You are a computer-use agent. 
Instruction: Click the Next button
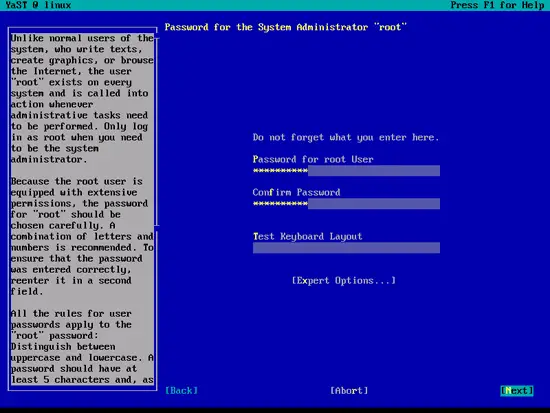(x=517, y=391)
